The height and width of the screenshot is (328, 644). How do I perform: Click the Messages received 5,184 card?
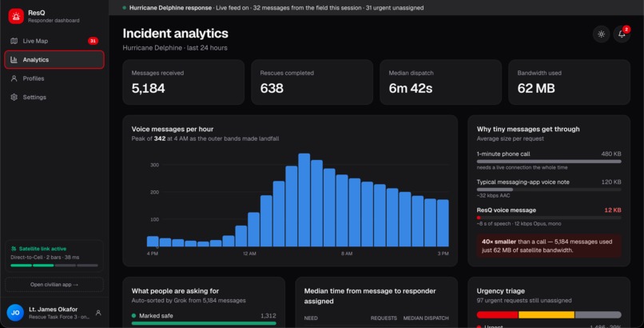pyautogui.click(x=184, y=82)
